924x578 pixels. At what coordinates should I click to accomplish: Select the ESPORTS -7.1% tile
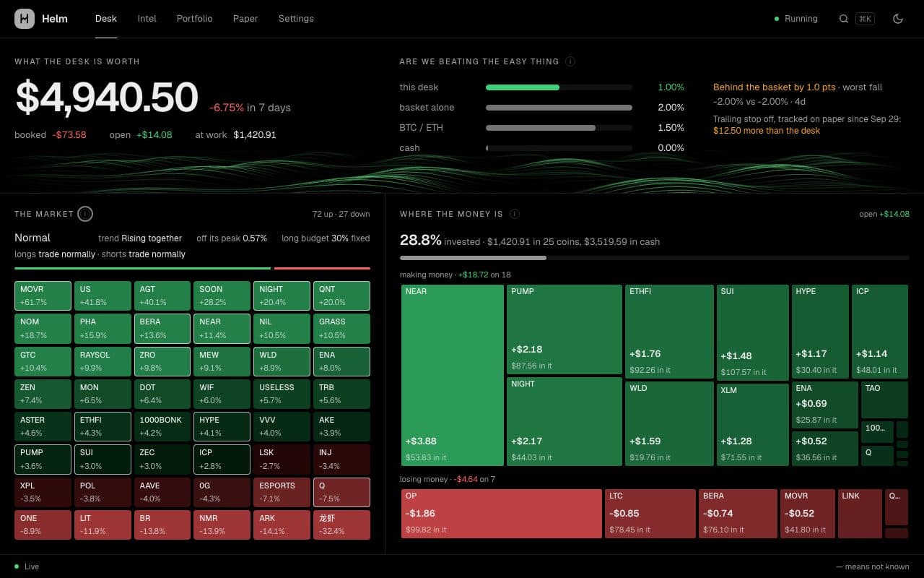(x=282, y=492)
